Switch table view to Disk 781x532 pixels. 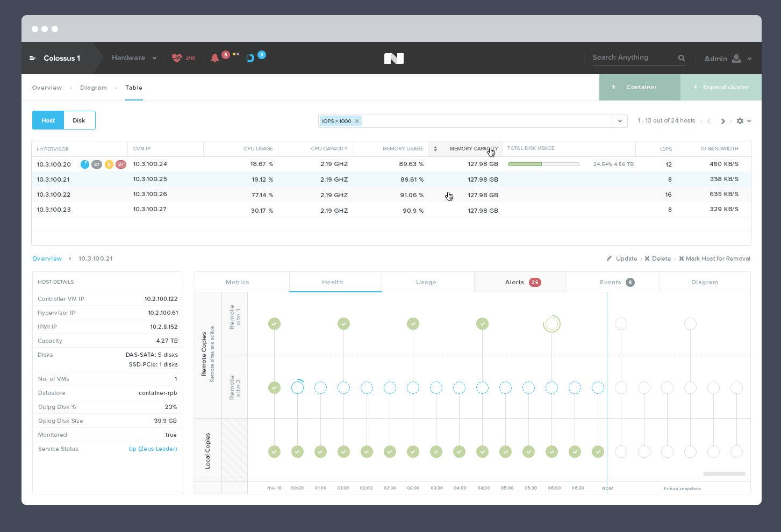click(x=79, y=120)
